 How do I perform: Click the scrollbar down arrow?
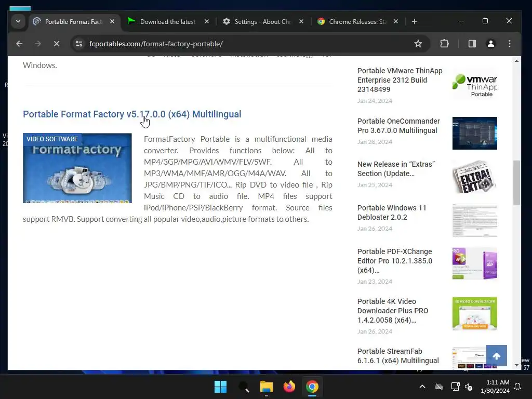pyautogui.click(x=516, y=365)
